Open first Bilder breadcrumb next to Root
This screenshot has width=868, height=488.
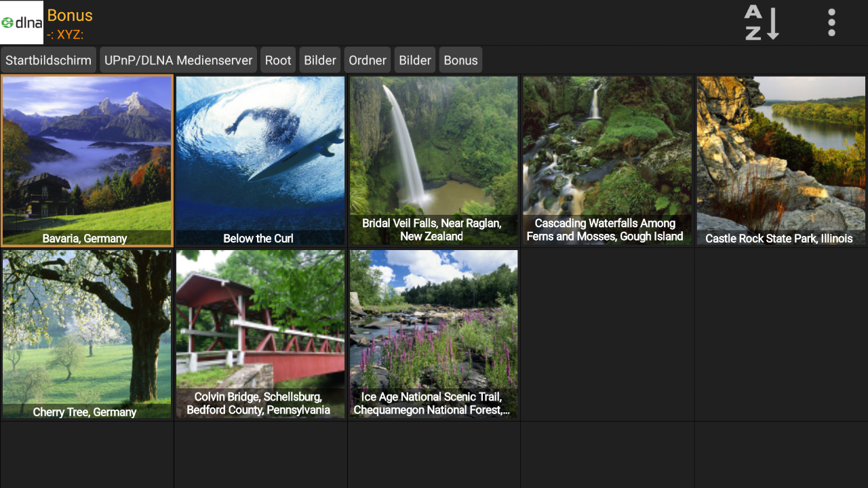[x=320, y=60]
